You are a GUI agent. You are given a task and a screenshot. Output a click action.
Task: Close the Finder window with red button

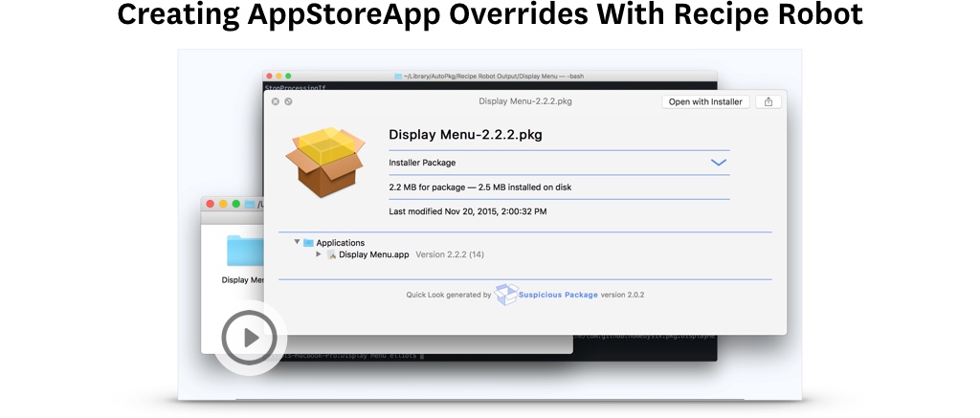pyautogui.click(x=210, y=204)
